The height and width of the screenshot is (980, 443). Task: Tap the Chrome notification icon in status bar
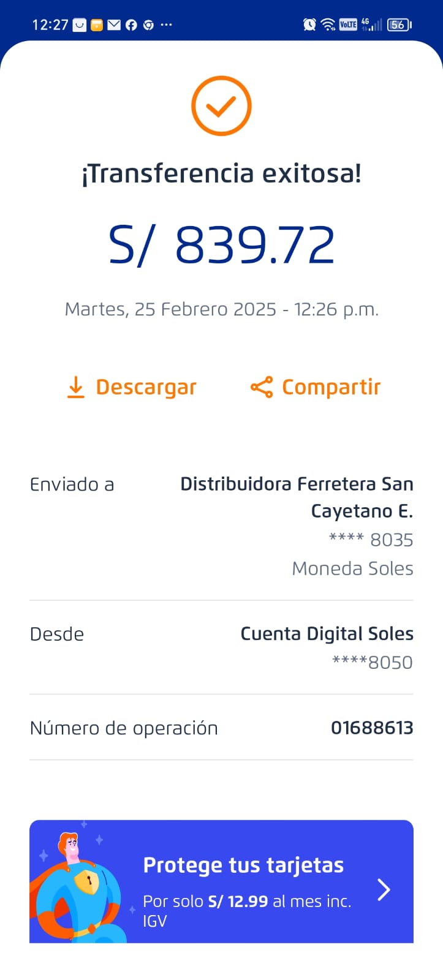point(148,25)
